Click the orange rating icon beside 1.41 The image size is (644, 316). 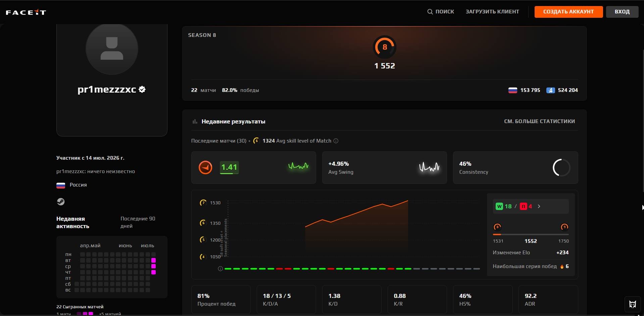[x=205, y=167]
